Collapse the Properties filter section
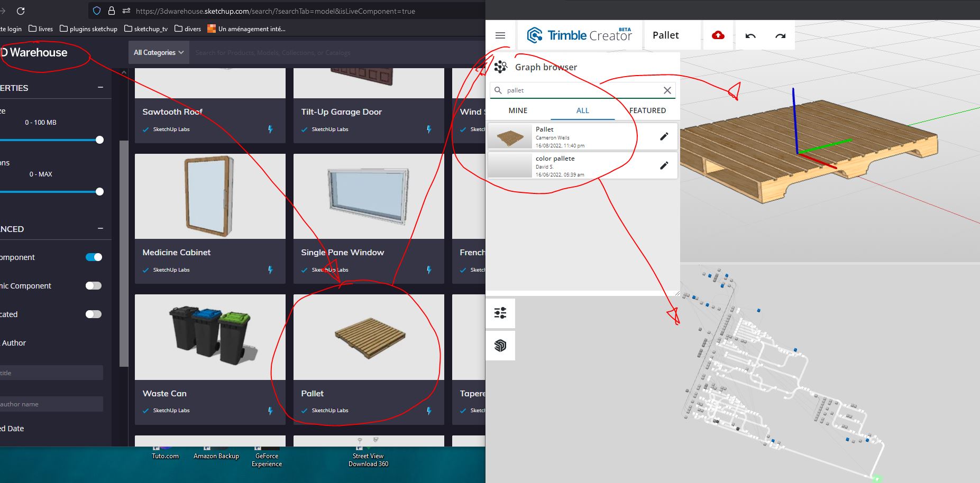Image resolution: width=980 pixels, height=483 pixels. point(100,87)
